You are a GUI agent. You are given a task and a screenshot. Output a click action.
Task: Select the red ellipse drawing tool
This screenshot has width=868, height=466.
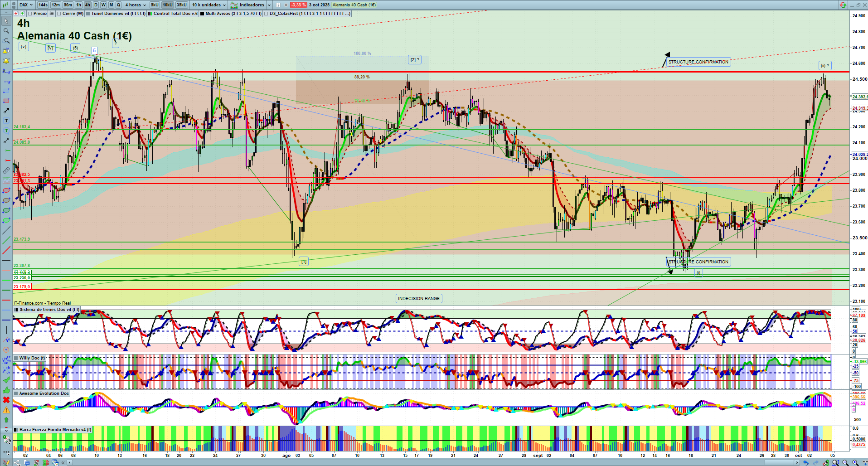pos(6,190)
